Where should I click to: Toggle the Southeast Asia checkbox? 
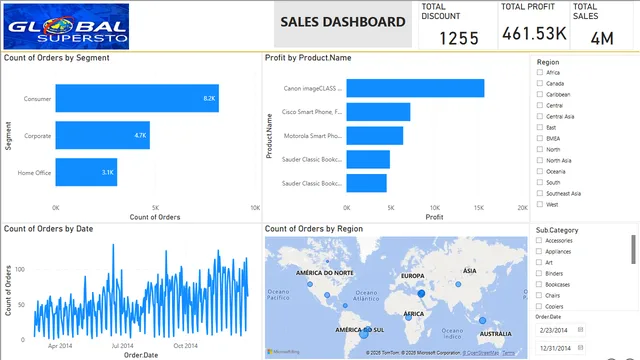pos(540,193)
